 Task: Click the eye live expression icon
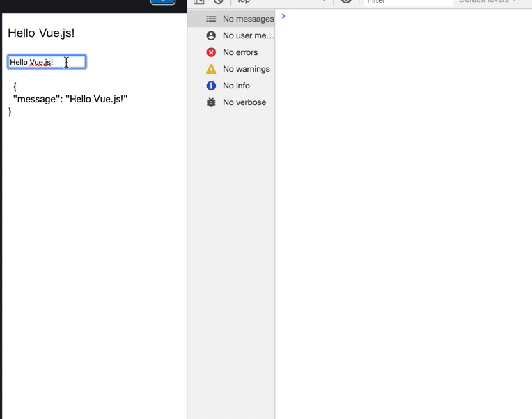(346, 1)
